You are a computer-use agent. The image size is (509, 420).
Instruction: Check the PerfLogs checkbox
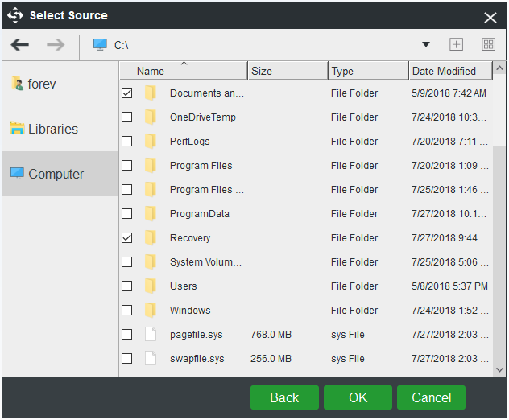pos(127,142)
